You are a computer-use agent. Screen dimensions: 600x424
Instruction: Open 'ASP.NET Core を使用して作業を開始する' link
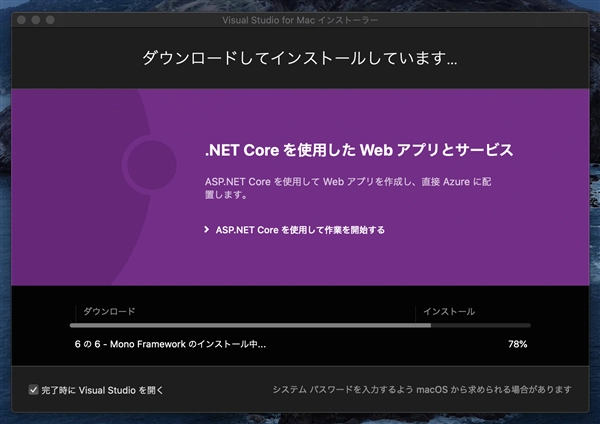point(300,230)
